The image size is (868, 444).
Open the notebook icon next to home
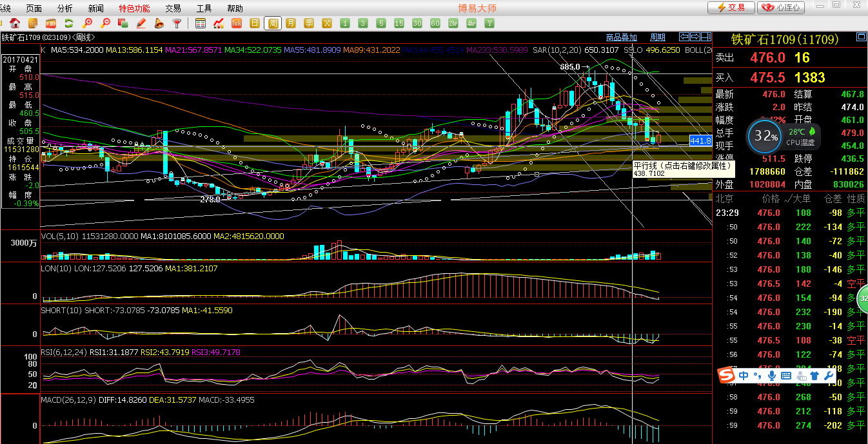point(33,23)
